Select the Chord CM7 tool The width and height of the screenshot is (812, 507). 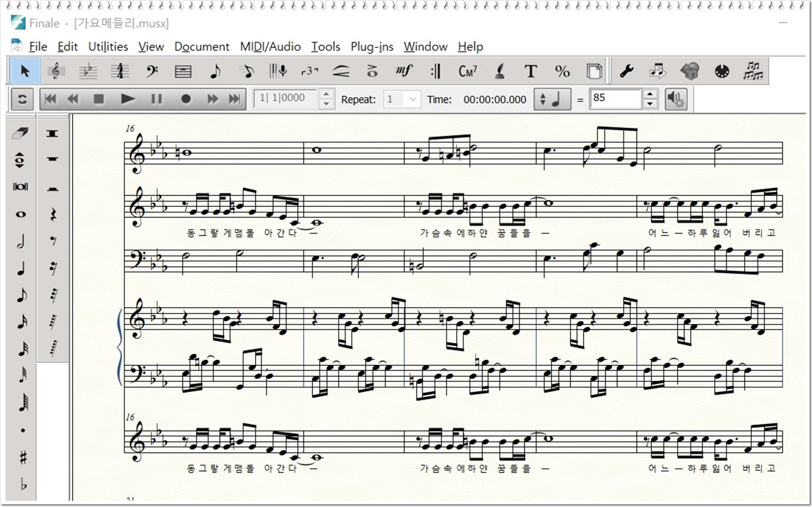(x=467, y=71)
